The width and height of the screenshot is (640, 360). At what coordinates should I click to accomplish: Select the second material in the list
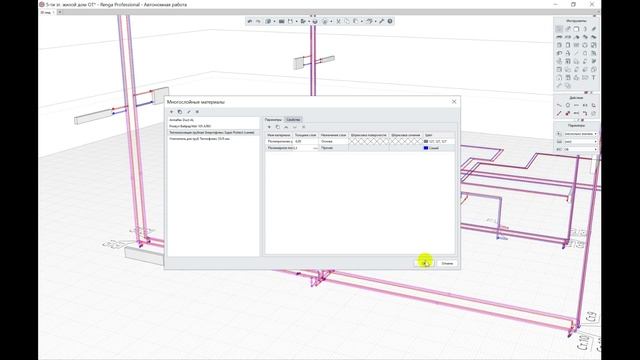click(213, 127)
